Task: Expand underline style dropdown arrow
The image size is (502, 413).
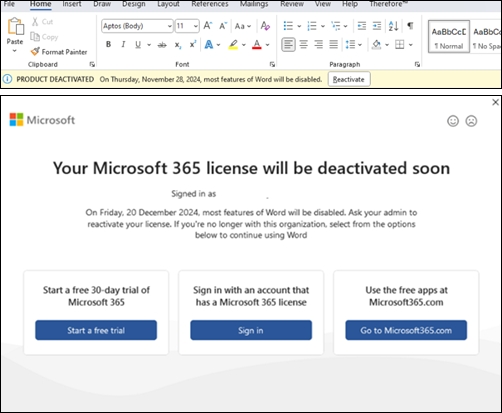Action: tap(149, 45)
